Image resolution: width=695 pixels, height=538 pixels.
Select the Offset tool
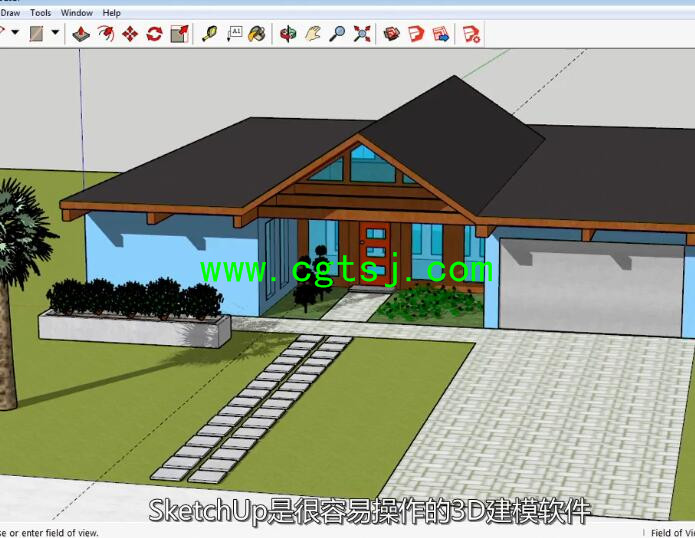(106, 34)
